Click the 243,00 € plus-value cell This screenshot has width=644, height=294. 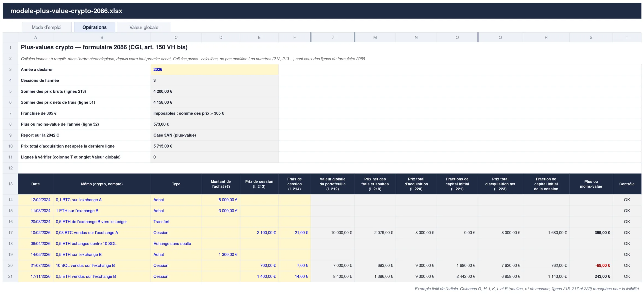pyautogui.click(x=591, y=276)
